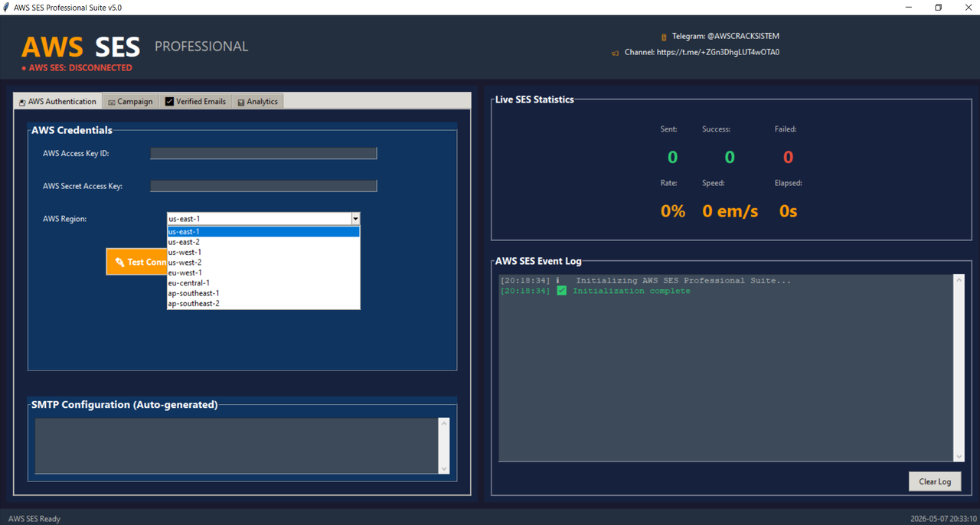Click the red disconnected status dot
The image size is (980, 525).
(24, 68)
